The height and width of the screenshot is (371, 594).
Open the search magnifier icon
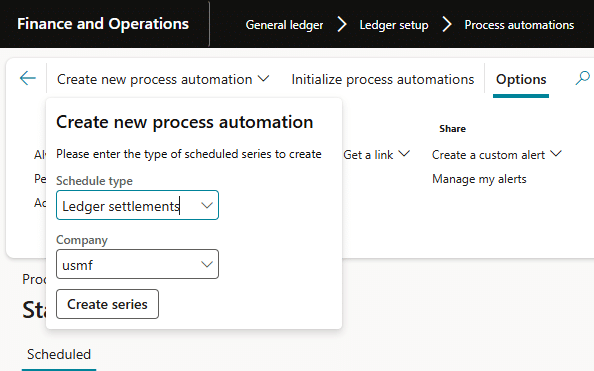pyautogui.click(x=583, y=78)
